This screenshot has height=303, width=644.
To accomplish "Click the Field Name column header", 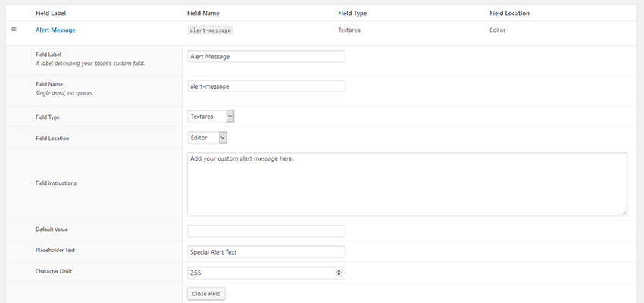I will 205,13.
